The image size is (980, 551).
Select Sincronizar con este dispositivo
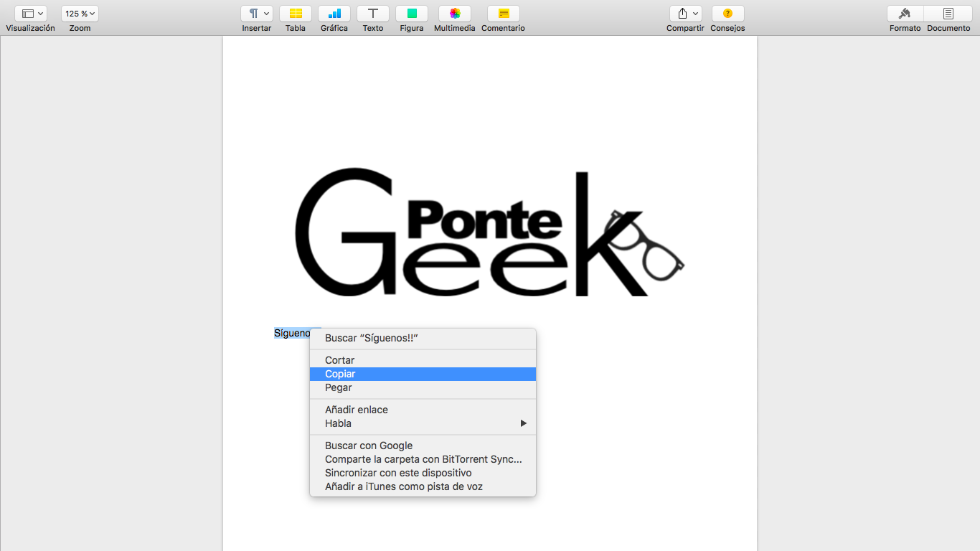423,473
